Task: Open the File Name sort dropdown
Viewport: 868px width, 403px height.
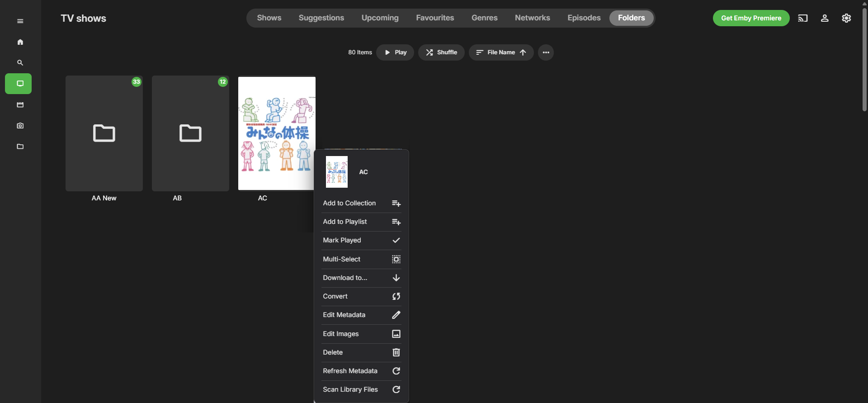Action: tap(501, 52)
